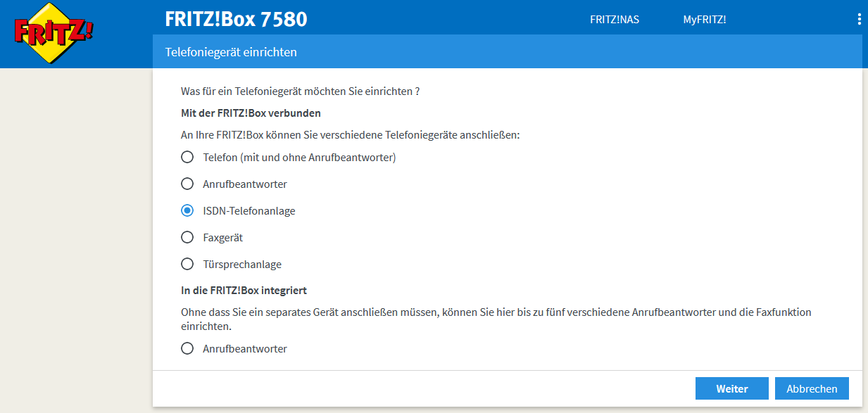Click the 'Telefon (mit und ohne Anrufbeantworter)' label
The height and width of the screenshot is (413, 868).
pyautogui.click(x=299, y=158)
